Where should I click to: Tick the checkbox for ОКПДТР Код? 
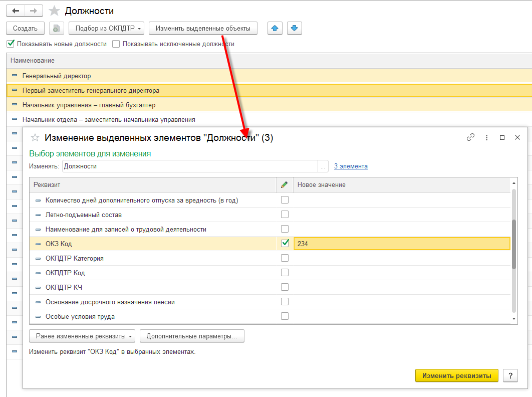click(x=285, y=273)
